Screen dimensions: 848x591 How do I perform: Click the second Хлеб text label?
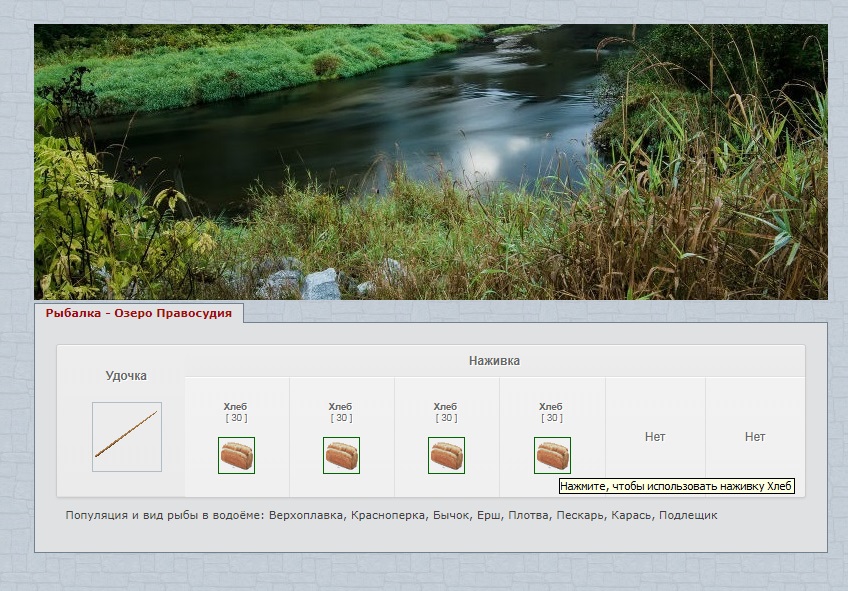[x=340, y=407]
